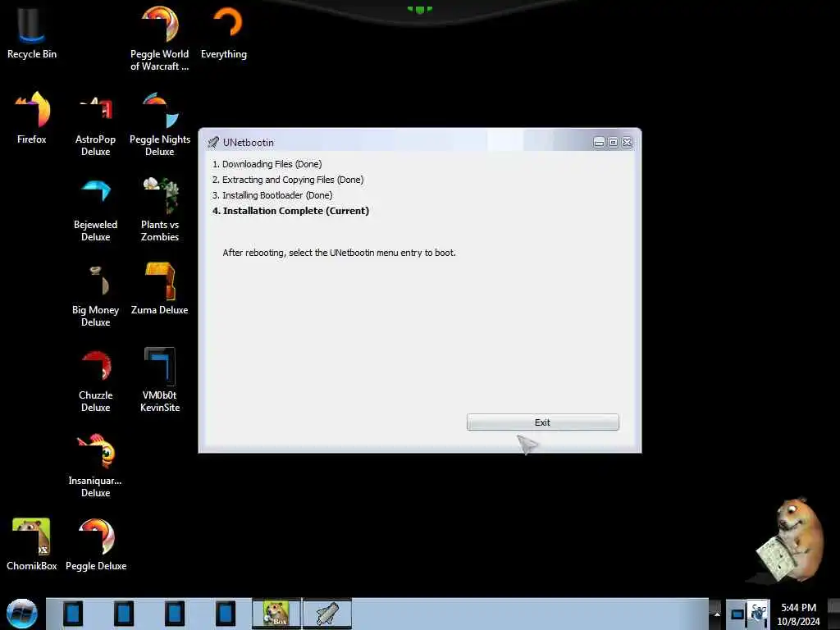This screenshot has width=840, height=630.
Task: Select the Chuzzle Deluxe desktop icon
Action: pyautogui.click(x=95, y=381)
